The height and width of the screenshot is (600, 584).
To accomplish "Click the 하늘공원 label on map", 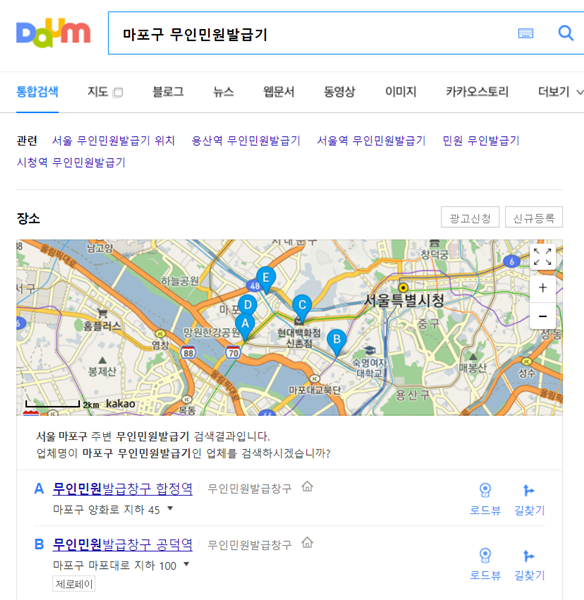I will (180, 281).
